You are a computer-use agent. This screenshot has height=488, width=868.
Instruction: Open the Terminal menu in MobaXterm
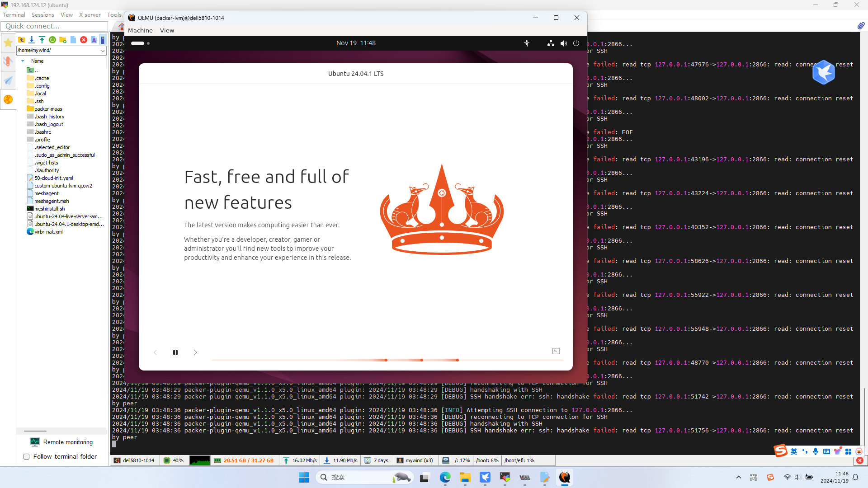[x=14, y=15]
